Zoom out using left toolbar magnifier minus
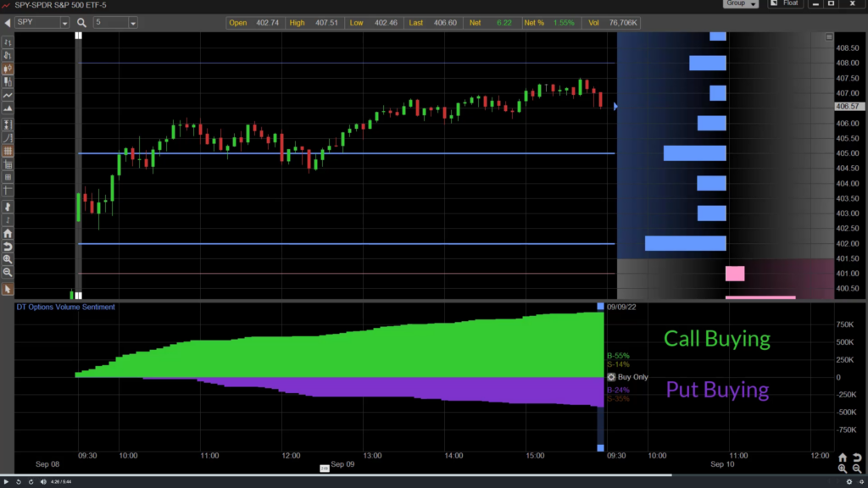Viewport: 868px width, 488px height. (8, 273)
